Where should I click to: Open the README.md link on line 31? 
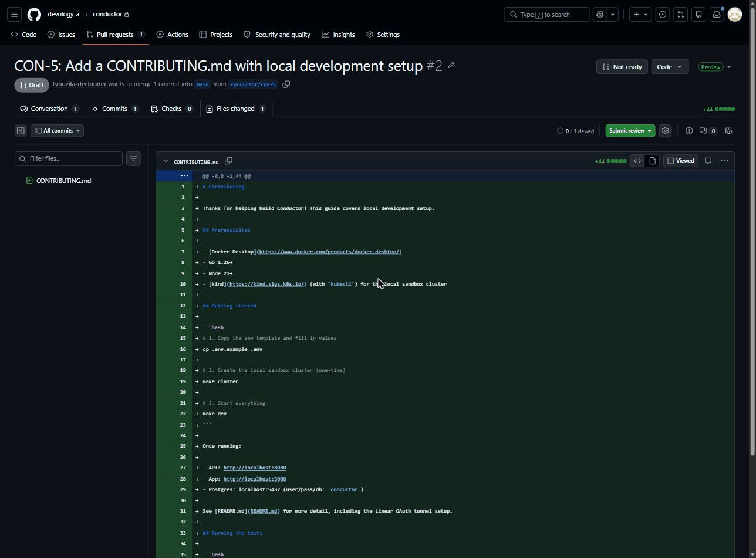pyautogui.click(x=264, y=511)
